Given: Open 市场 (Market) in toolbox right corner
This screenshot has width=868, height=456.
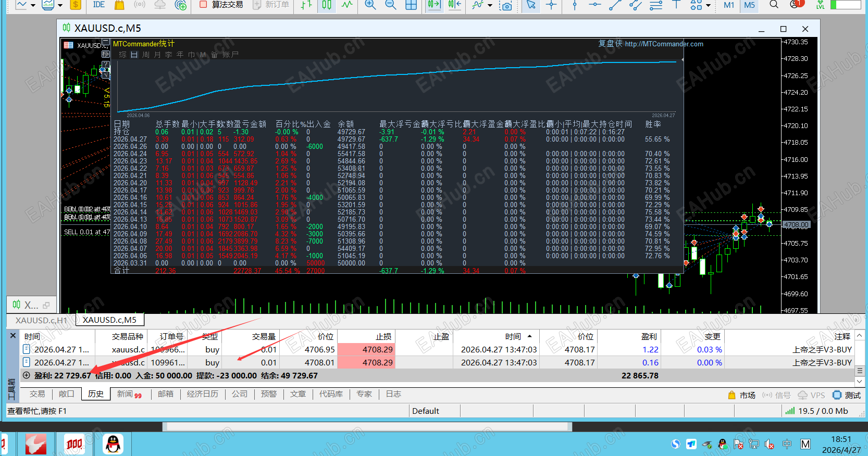Looking at the screenshot, I should [742, 395].
